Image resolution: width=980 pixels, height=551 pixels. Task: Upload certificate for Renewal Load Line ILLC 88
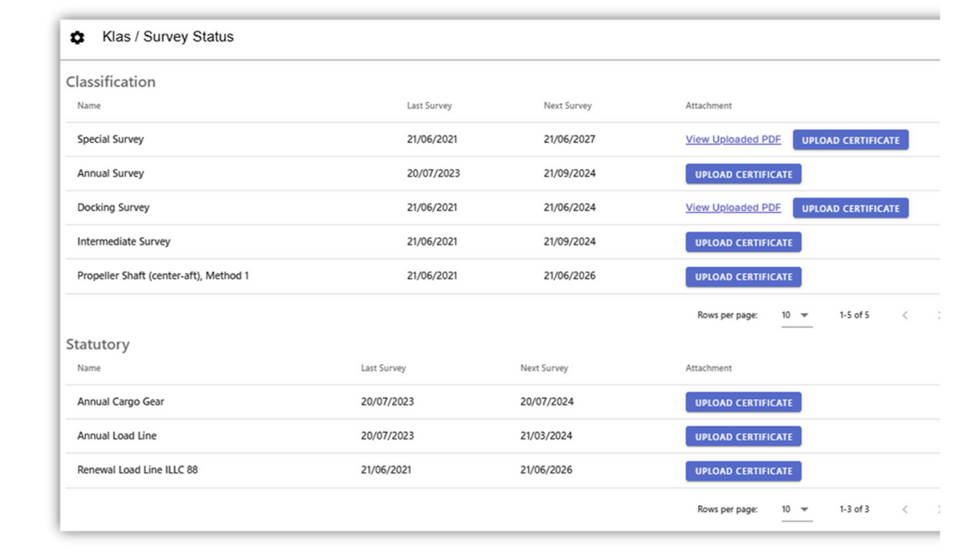click(743, 471)
